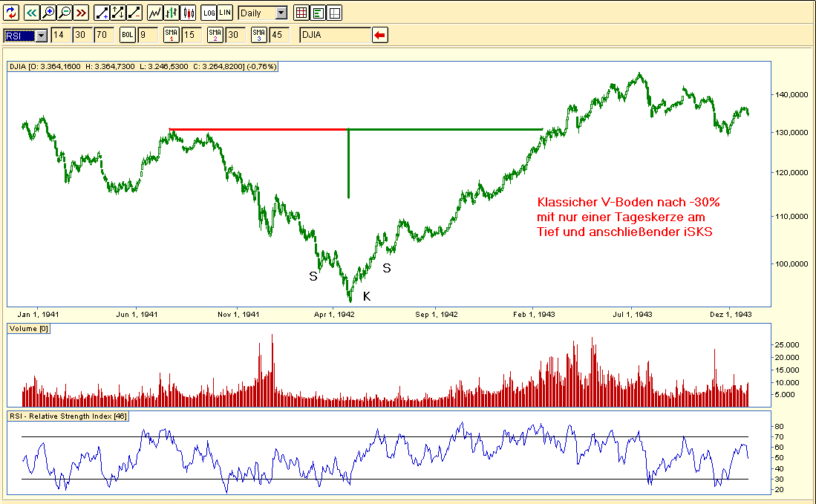The image size is (816, 504).
Task: Click the 'K' head label at chart low
Action: (367, 296)
